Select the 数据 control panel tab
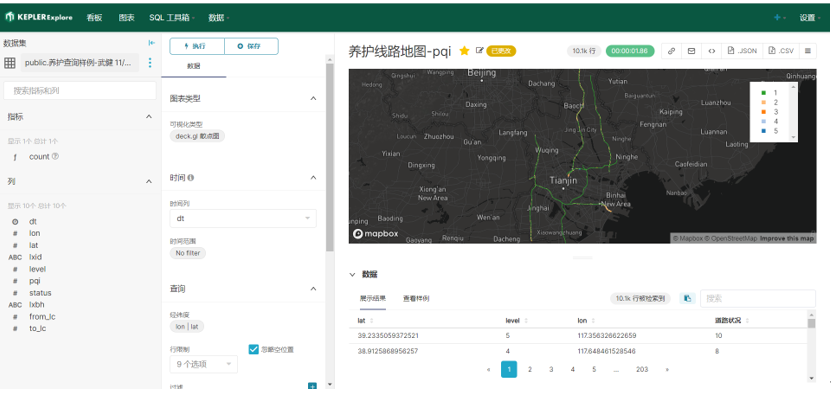The image size is (831, 400). [x=193, y=66]
